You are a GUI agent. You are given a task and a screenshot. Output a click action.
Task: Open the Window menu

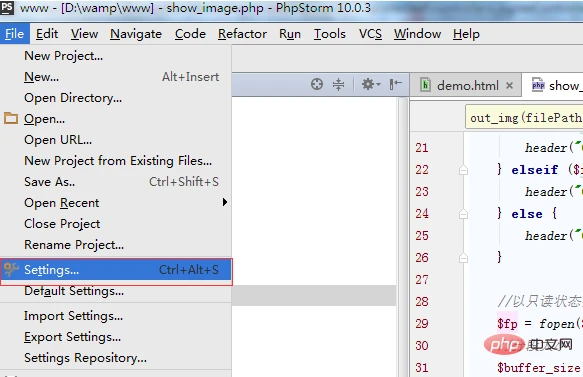(418, 34)
